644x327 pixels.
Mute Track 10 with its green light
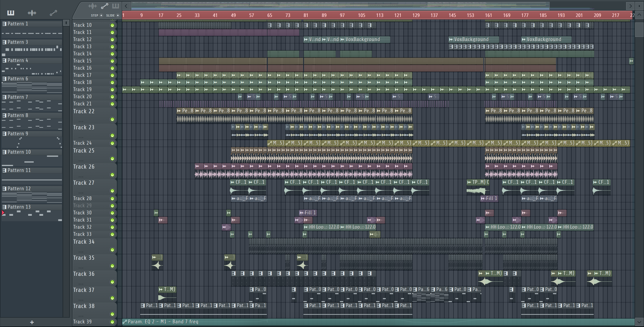point(112,25)
